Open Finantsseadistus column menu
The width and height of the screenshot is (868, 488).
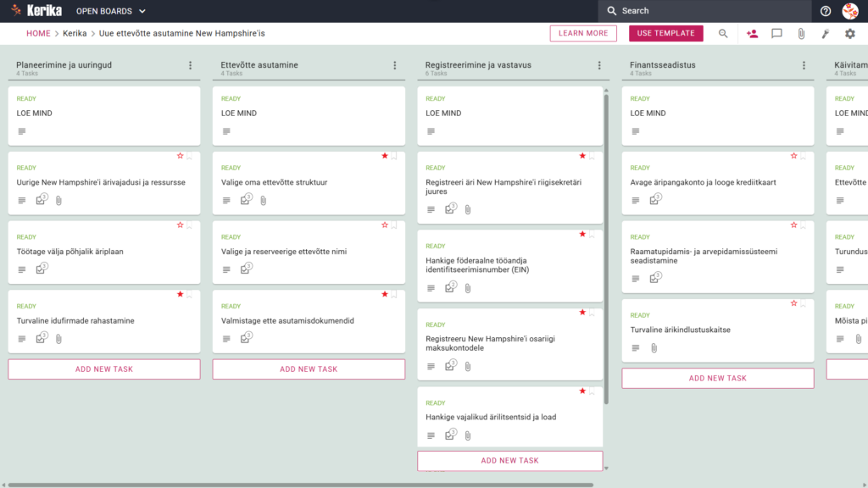(x=804, y=65)
